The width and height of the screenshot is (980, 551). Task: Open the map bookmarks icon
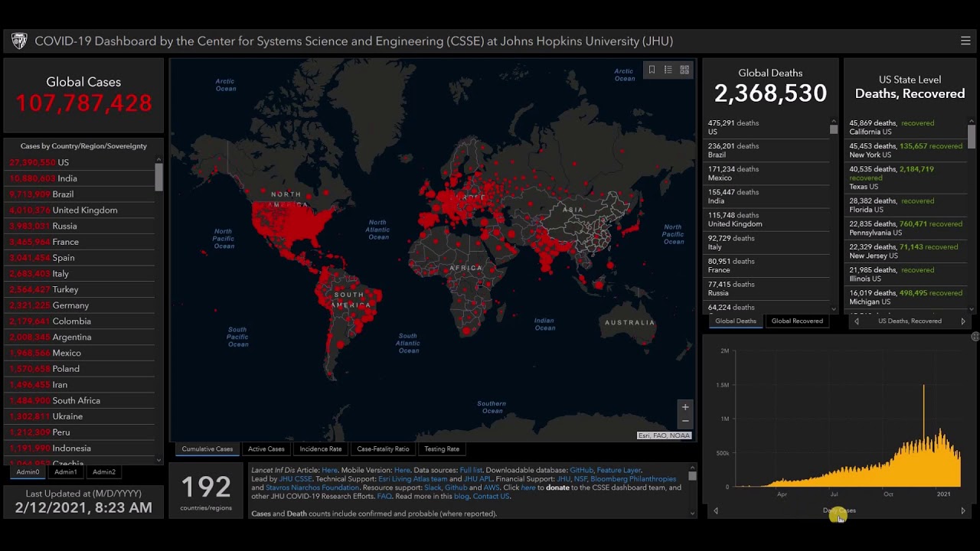point(652,70)
